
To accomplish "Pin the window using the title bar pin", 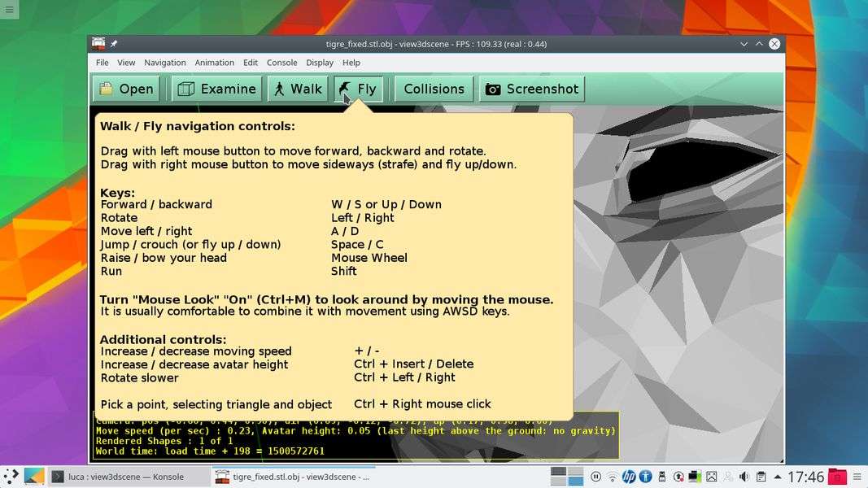I will [115, 44].
